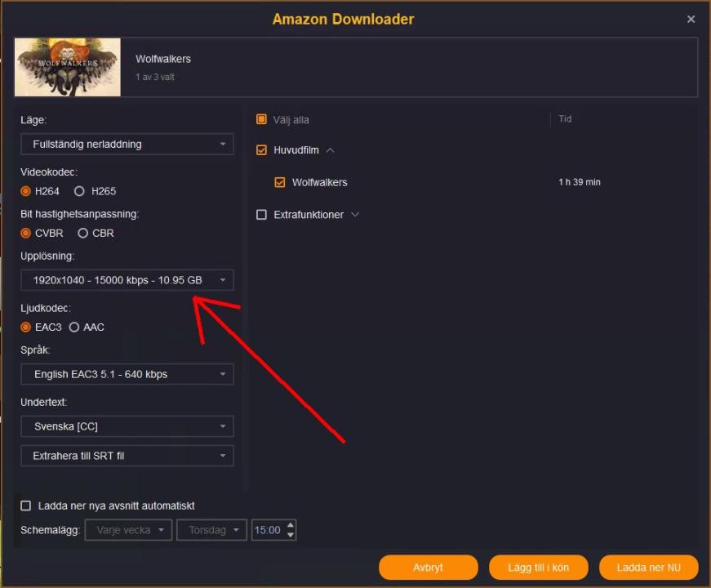Click the Wolfwalkers row label in list
Image resolution: width=711 pixels, height=588 pixels.
320,182
